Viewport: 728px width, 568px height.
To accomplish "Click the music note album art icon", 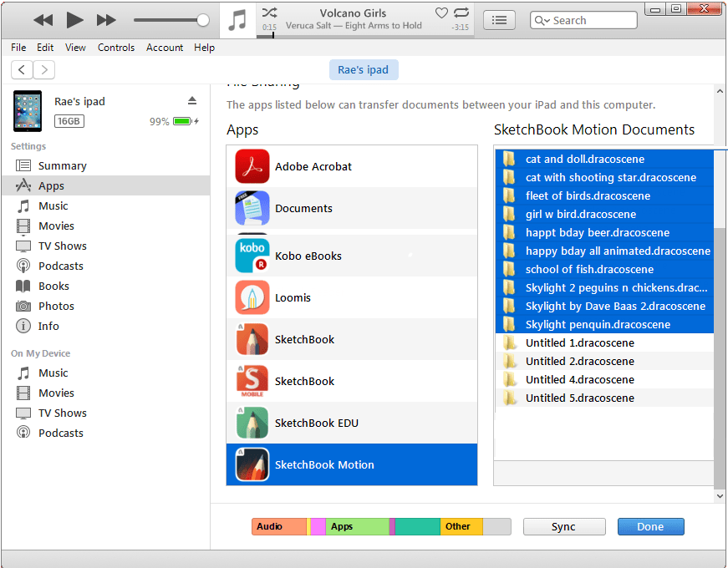I will 237,20.
